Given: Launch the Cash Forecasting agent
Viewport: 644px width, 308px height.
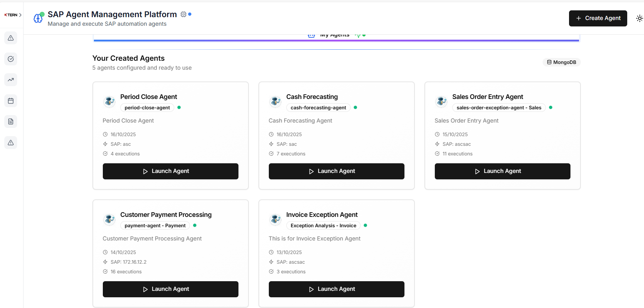Looking at the screenshot, I should (336, 171).
